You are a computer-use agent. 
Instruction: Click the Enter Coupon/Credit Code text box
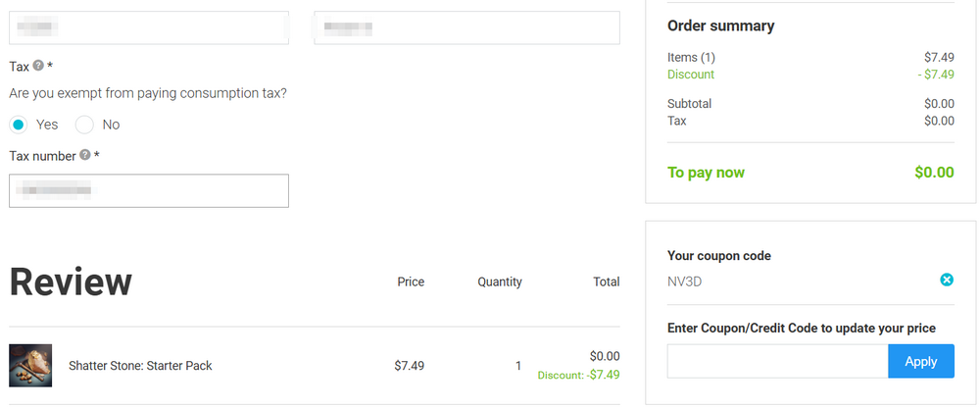click(x=777, y=361)
